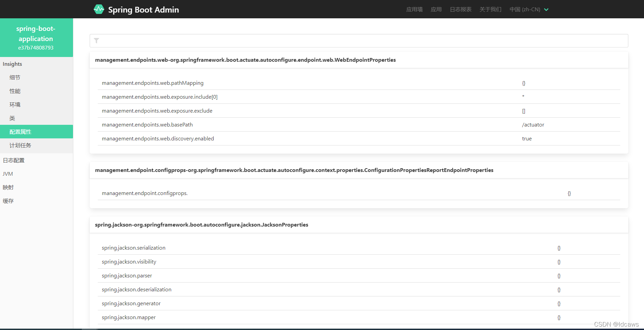This screenshot has width=644, height=330.
Task: Click the Spring Boot Admin pulse logo icon
Action: click(99, 9)
